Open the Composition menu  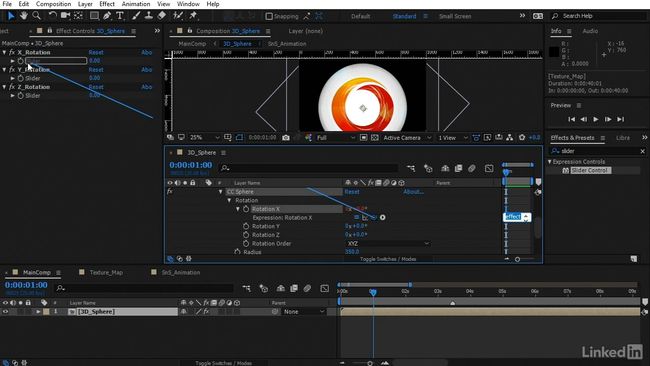click(x=53, y=4)
